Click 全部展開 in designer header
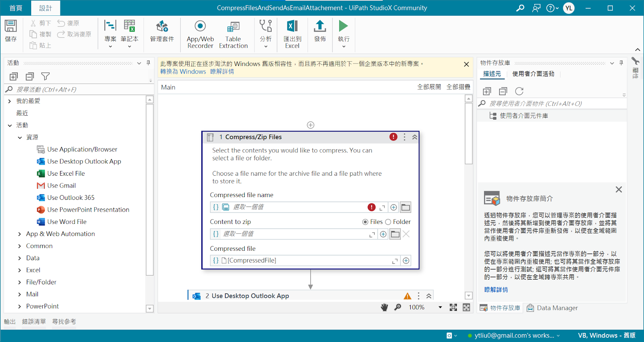Viewport: 644px width, 342px height. point(429,87)
